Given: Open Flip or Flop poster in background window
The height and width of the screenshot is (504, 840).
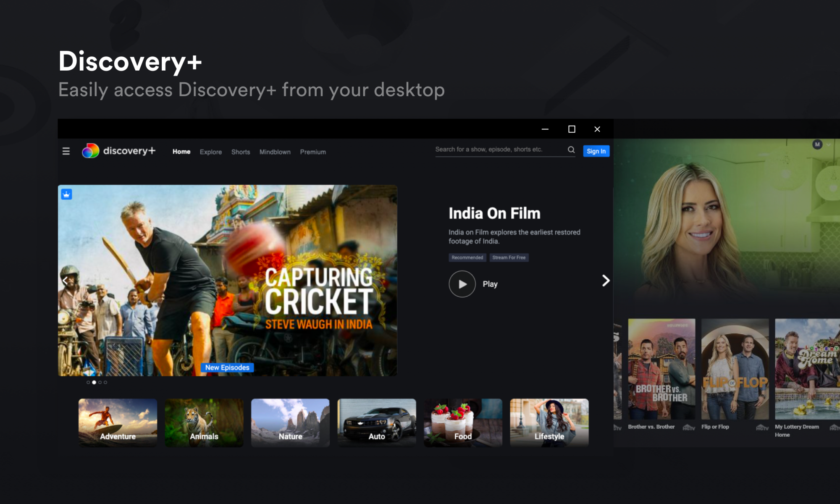Looking at the screenshot, I should [735, 369].
